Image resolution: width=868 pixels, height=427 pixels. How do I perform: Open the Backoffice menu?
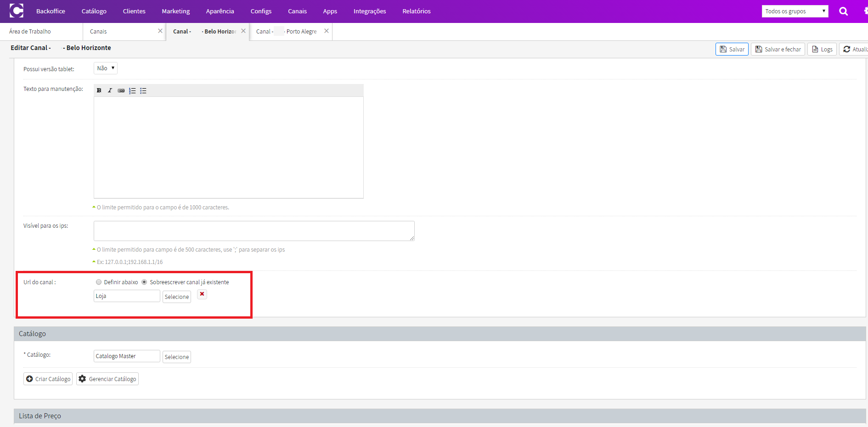coord(51,11)
